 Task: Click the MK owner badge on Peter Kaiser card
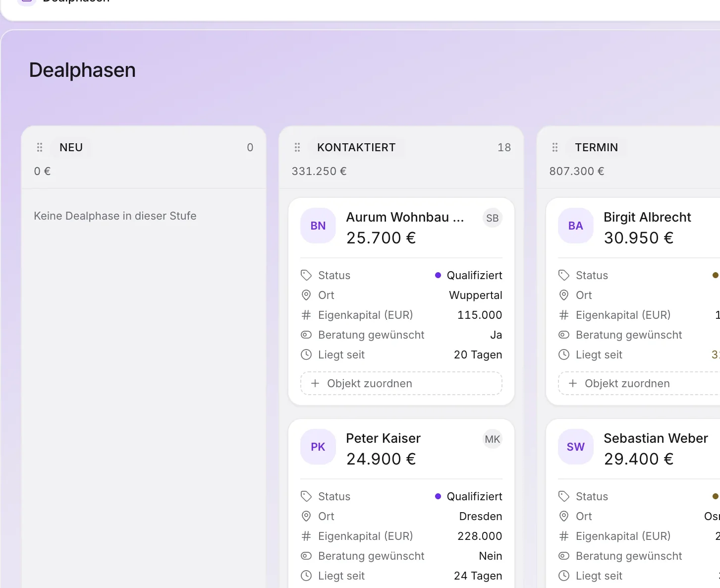click(493, 439)
